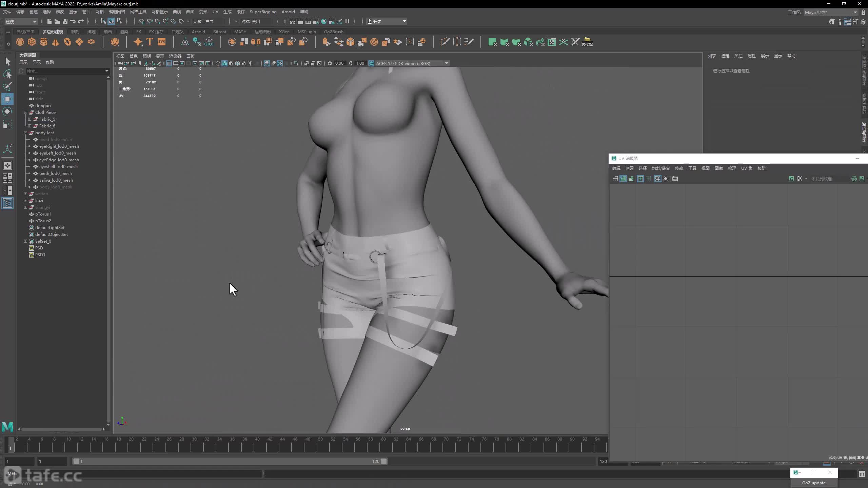Open the 选定 menu in attribute editor
Viewport: 868px width, 488px height.
pos(725,56)
